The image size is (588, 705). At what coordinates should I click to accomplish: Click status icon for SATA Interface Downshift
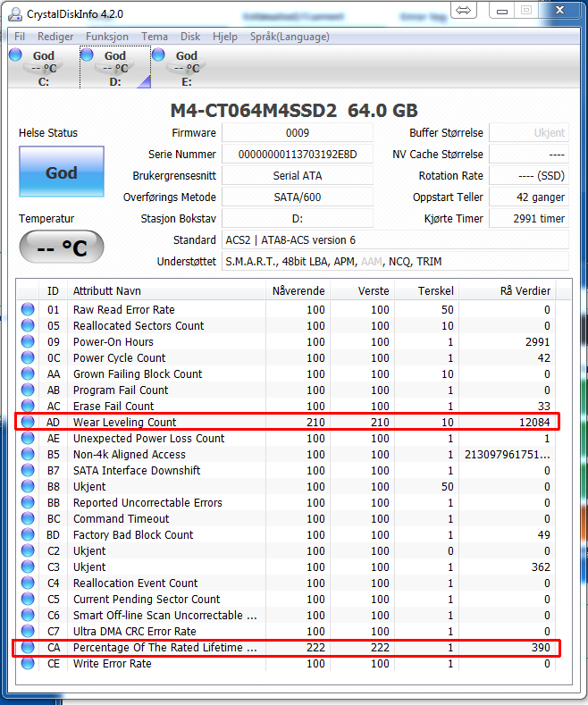coord(28,470)
